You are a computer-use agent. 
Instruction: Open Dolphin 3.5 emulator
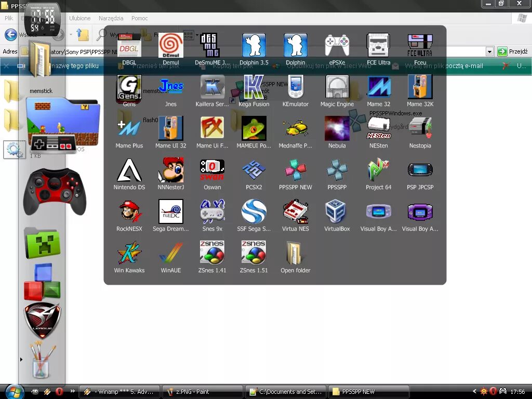(x=254, y=46)
